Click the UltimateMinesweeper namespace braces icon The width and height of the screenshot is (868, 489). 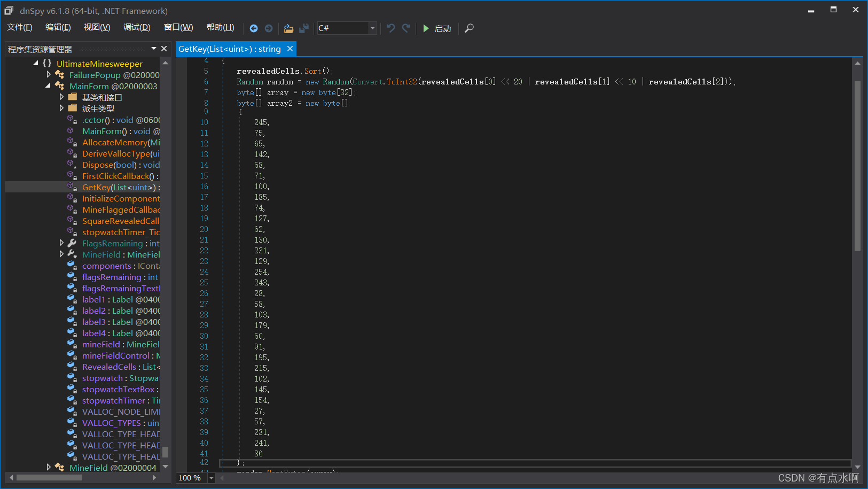47,63
